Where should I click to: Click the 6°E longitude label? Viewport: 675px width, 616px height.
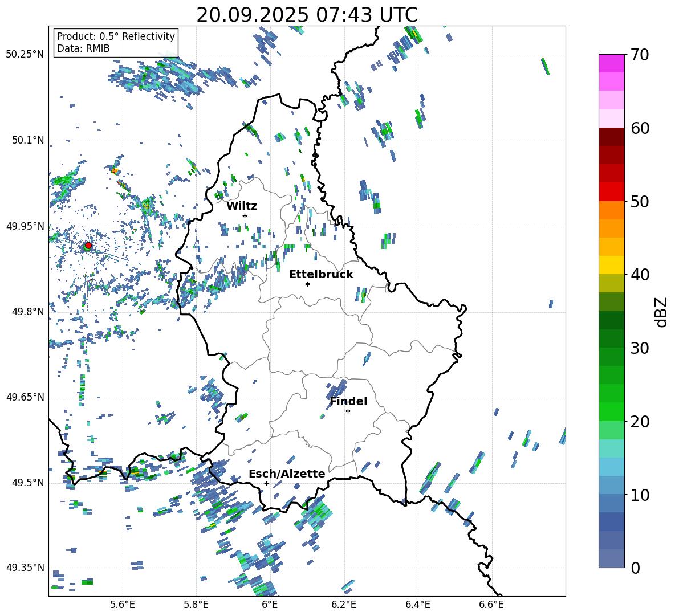click(270, 605)
